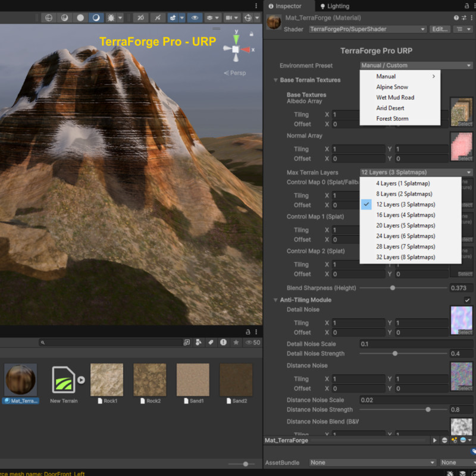
Task: Select Albedo Array texture thumbnail
Action: click(462, 112)
